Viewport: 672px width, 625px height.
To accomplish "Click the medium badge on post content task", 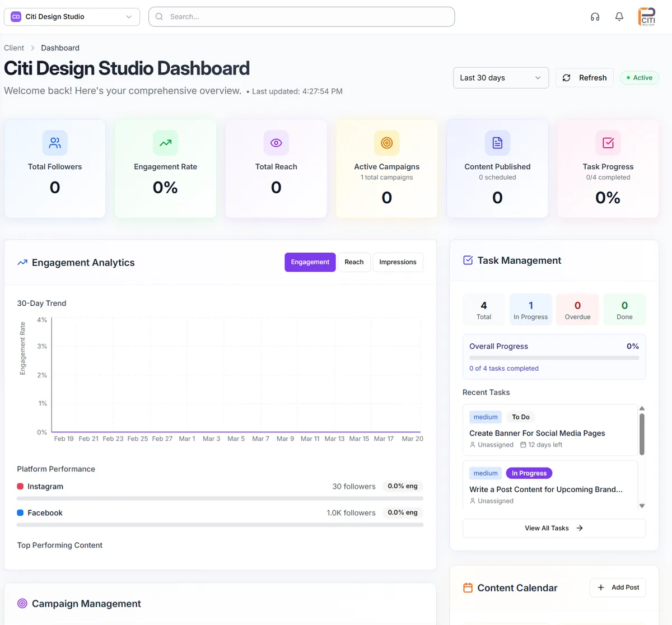I will tap(486, 473).
